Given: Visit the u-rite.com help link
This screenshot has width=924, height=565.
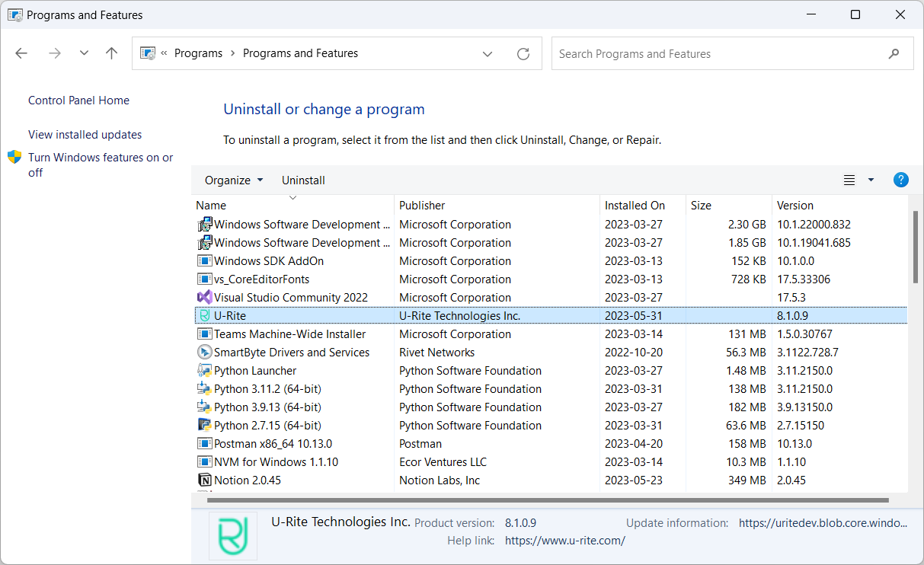Looking at the screenshot, I should [x=564, y=540].
